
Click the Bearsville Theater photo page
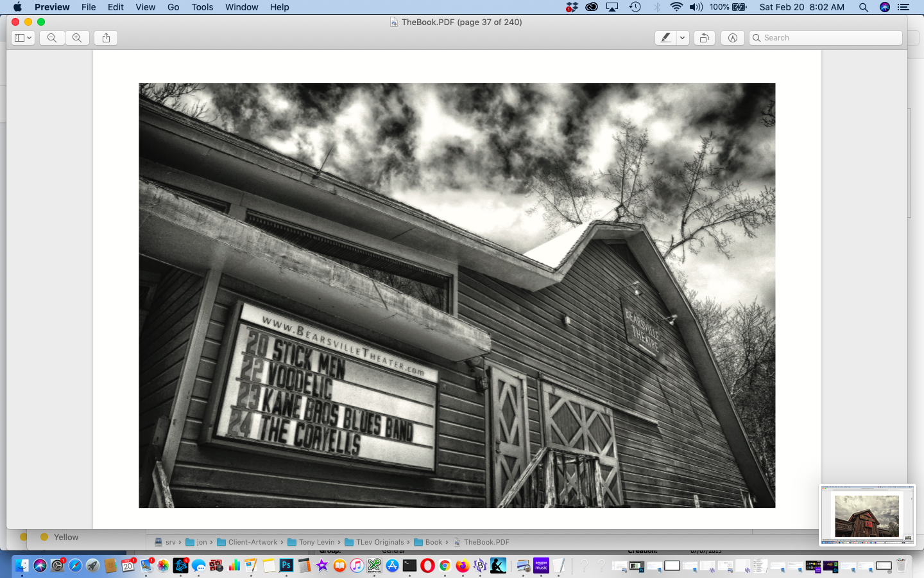coord(457,295)
